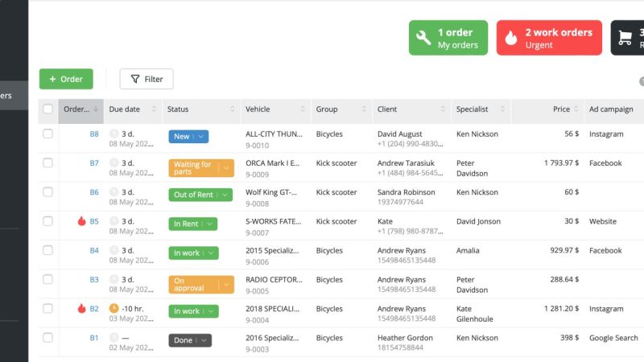This screenshot has width=644, height=362.
Task: Toggle the select-all checkbox in table header
Action: coord(47,109)
